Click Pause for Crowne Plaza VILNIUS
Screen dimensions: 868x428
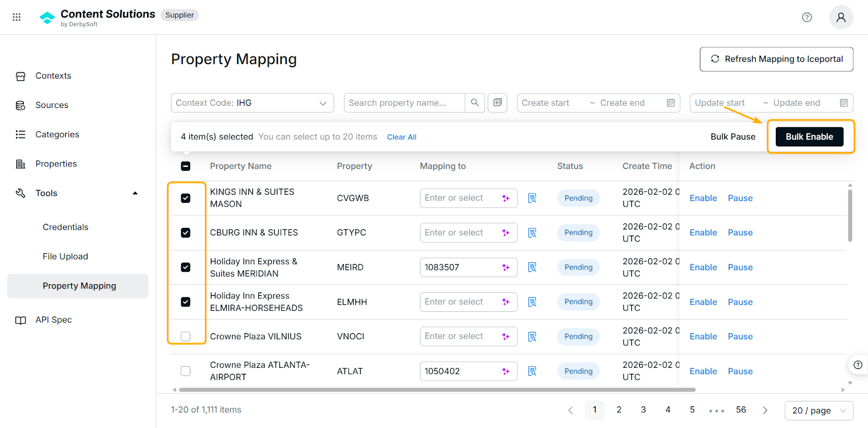click(740, 336)
